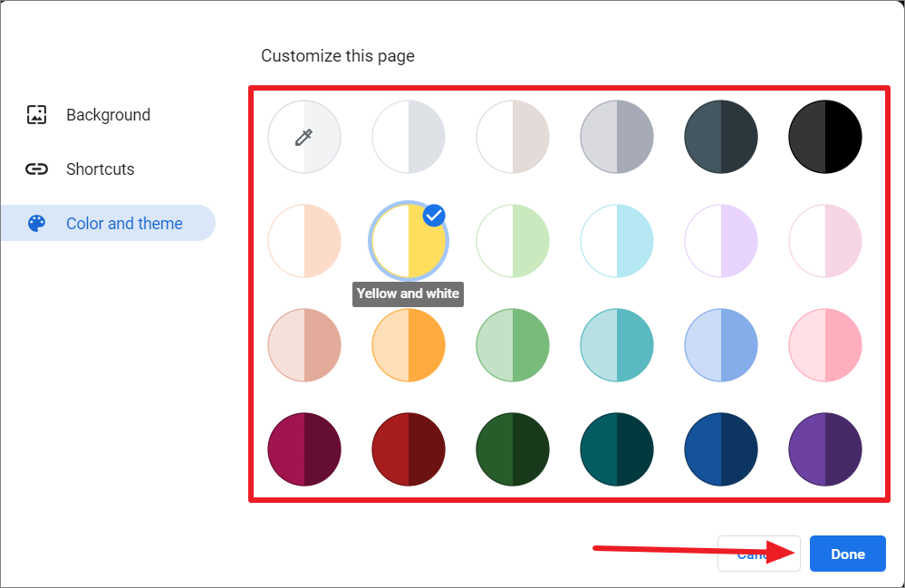Open the Shortcuts section

click(108, 169)
